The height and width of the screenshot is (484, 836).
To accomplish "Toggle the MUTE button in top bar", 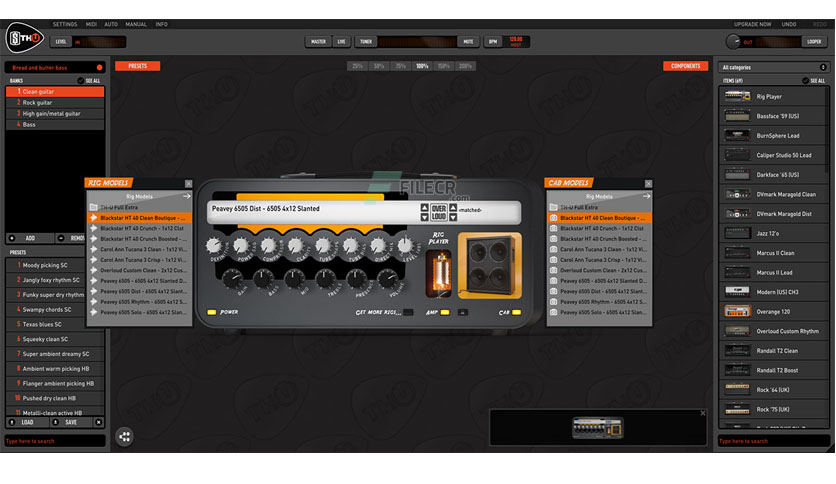I will [x=468, y=42].
